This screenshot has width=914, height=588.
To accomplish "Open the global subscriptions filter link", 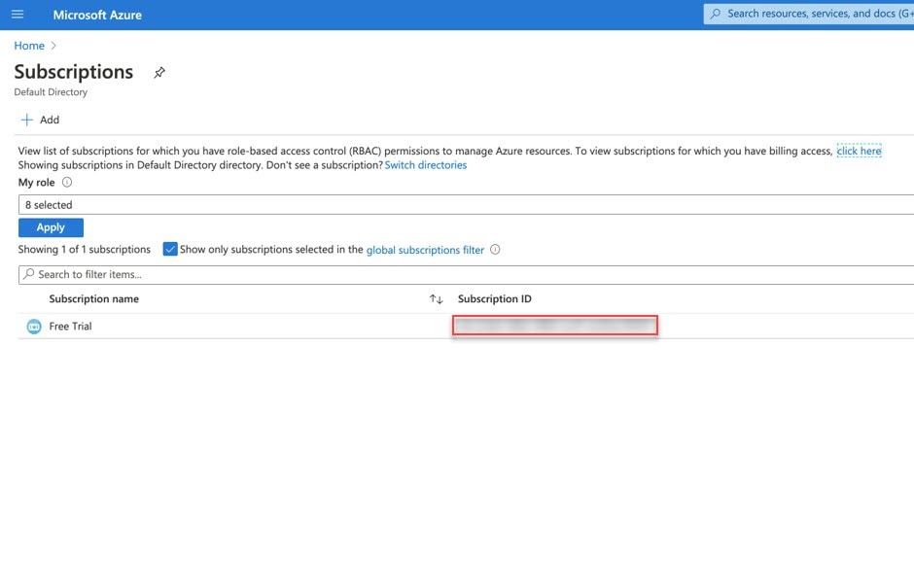I will (425, 250).
